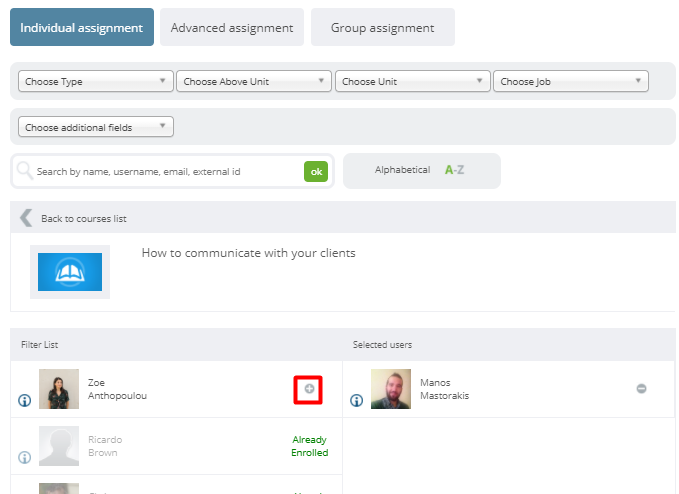Image resolution: width=679 pixels, height=494 pixels.
Task: Click the name Manos Mastorakis
Action: [444, 389]
